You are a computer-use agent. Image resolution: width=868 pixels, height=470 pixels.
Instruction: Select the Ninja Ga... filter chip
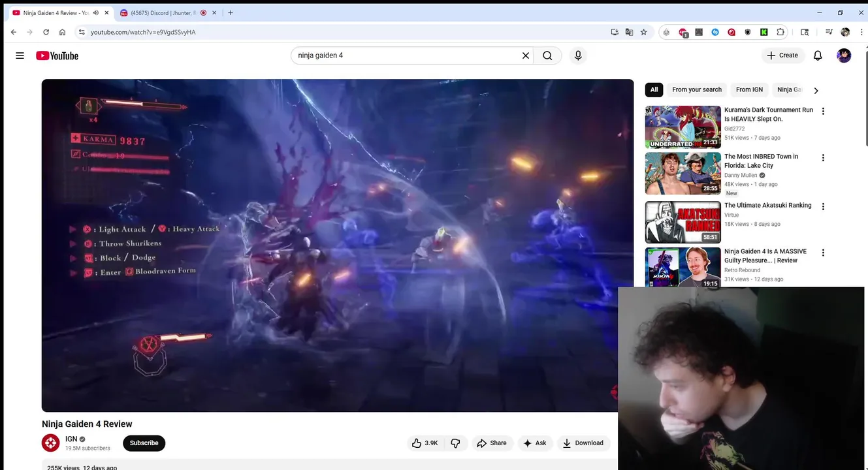tap(789, 89)
